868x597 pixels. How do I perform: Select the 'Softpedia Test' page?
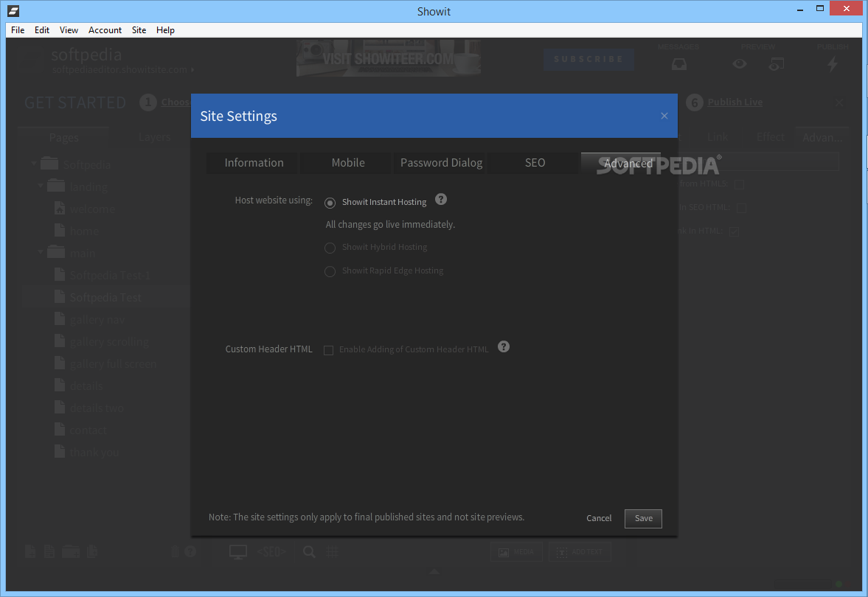tap(105, 298)
